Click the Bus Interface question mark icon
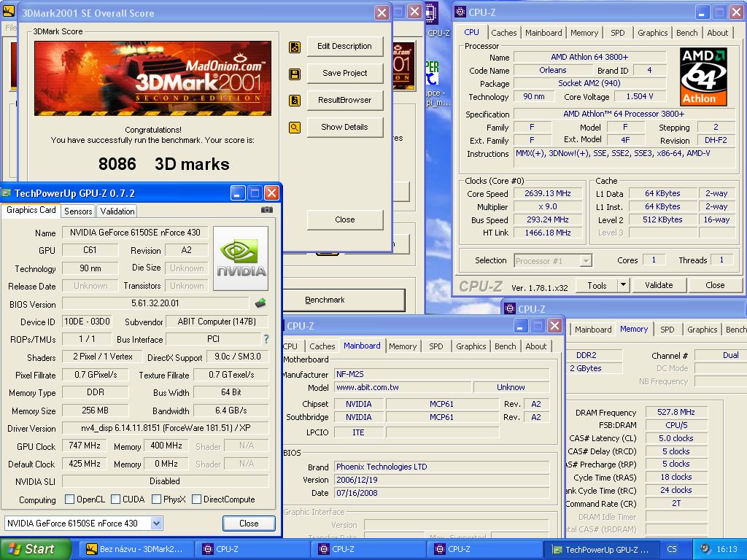Image resolution: width=747 pixels, height=560 pixels. [266, 339]
